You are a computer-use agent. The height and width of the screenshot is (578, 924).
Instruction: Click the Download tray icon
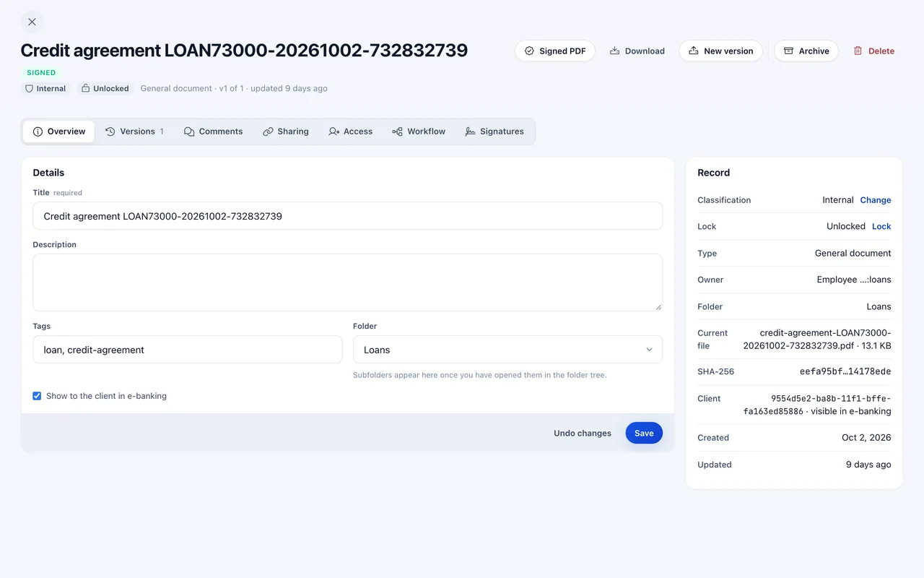[x=615, y=51]
